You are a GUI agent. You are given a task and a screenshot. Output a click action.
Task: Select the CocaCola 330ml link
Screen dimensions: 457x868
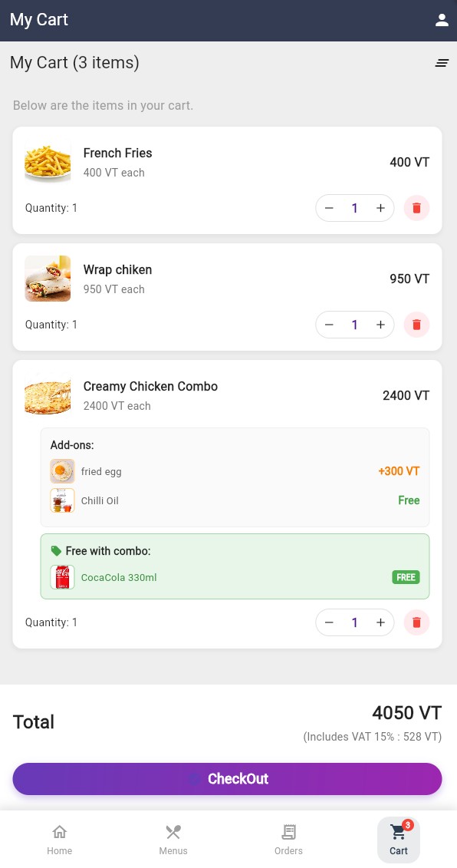click(x=118, y=577)
